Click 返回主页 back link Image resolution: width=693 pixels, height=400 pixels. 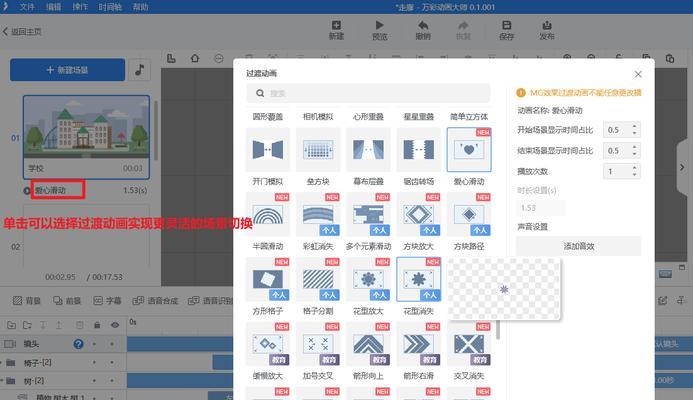22,31
